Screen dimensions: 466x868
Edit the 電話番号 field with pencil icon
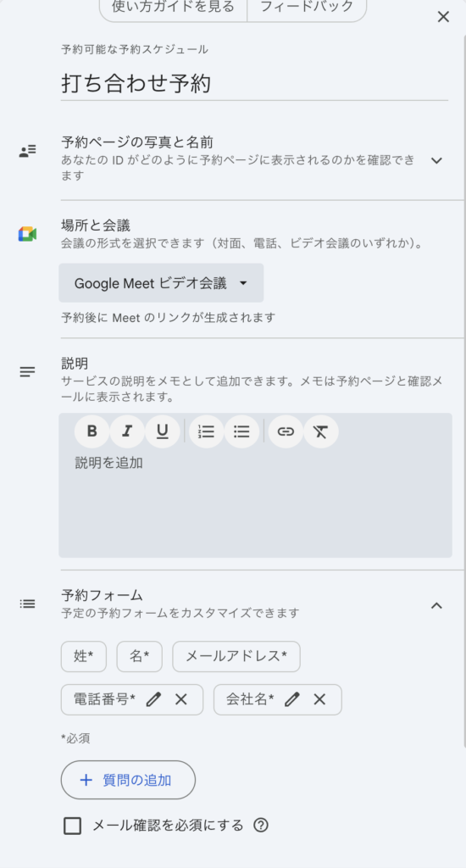point(154,699)
